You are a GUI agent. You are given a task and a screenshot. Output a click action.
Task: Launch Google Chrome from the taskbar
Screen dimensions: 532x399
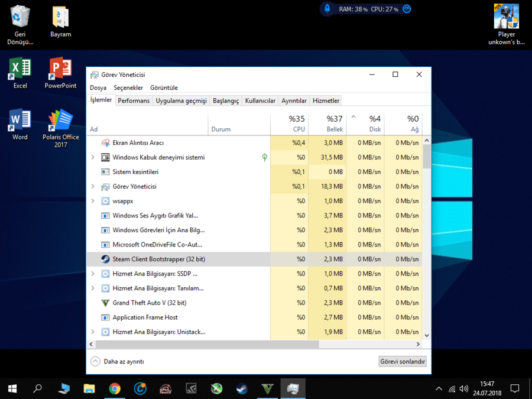[x=115, y=388]
